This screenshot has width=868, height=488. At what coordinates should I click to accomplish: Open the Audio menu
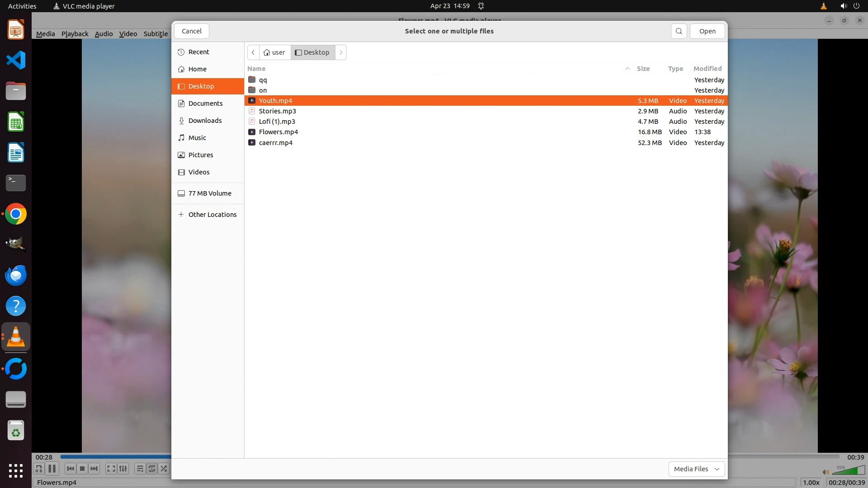(104, 34)
